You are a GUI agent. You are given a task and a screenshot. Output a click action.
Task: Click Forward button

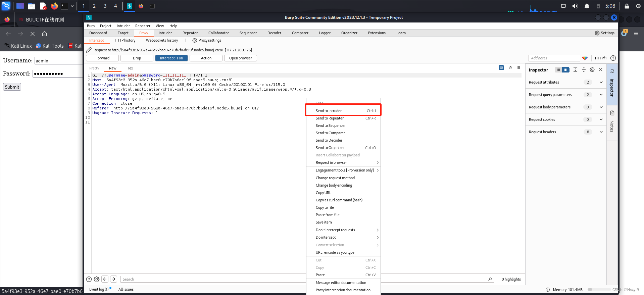point(102,58)
